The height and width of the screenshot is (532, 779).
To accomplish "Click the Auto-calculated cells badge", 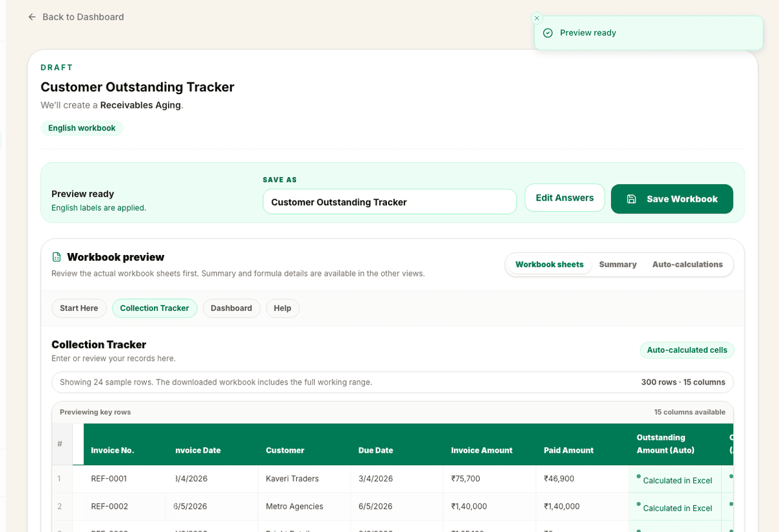I will (x=687, y=350).
